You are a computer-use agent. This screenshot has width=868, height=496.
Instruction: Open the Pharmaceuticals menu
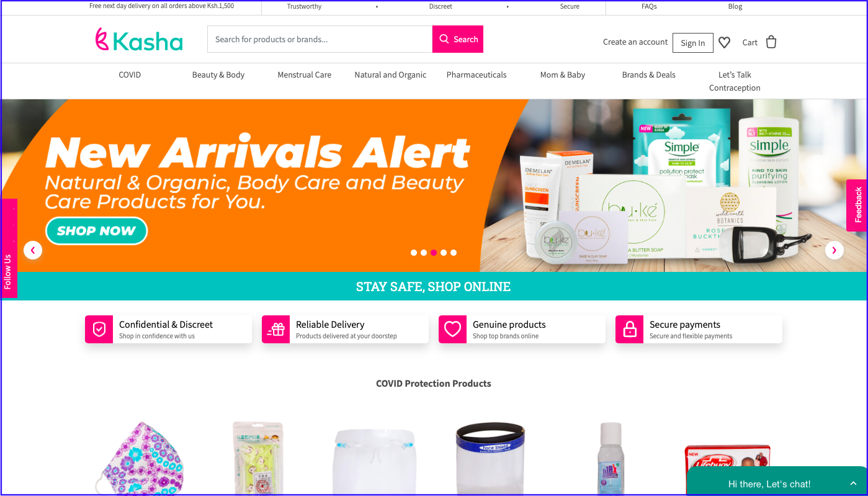[x=477, y=74]
